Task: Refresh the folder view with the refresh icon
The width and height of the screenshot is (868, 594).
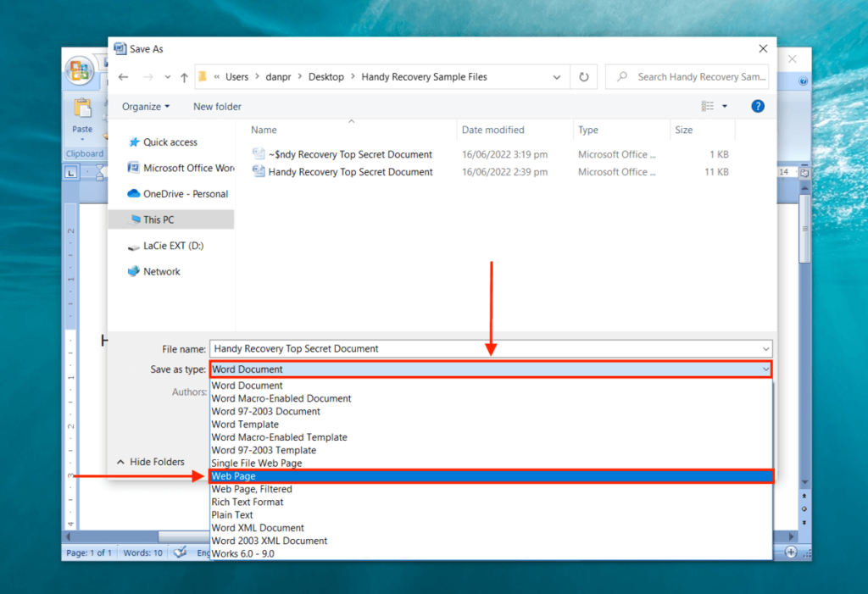Action: [583, 76]
